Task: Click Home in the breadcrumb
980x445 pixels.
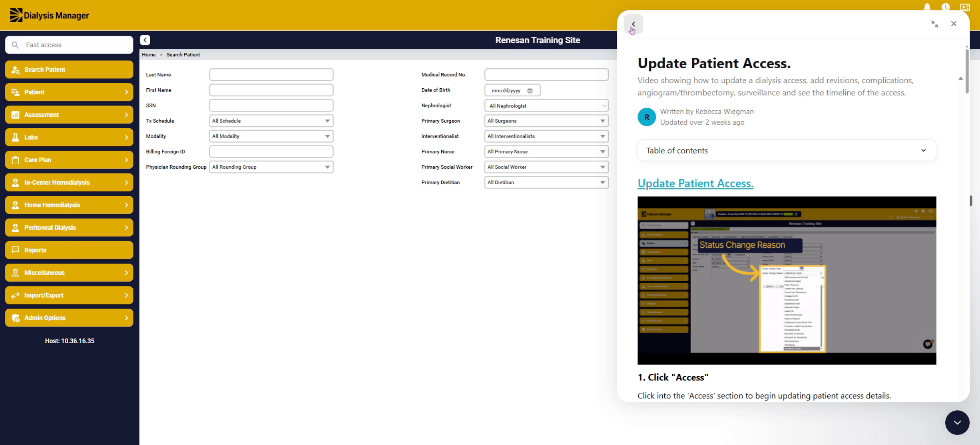Action: pos(149,55)
